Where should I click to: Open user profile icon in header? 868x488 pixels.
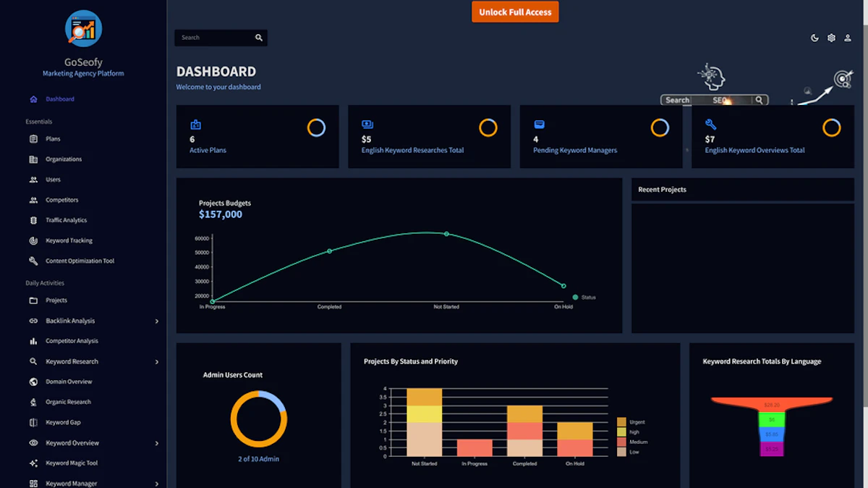tap(848, 38)
